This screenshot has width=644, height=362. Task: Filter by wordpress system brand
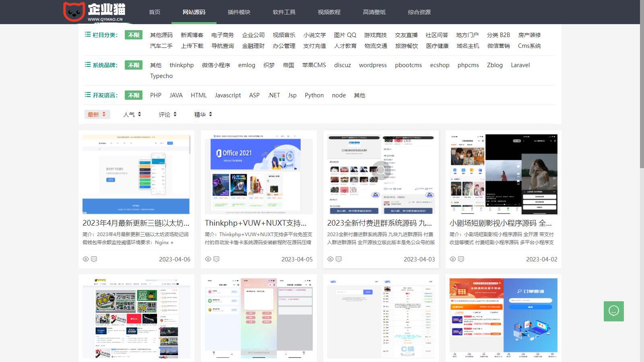[x=373, y=65]
